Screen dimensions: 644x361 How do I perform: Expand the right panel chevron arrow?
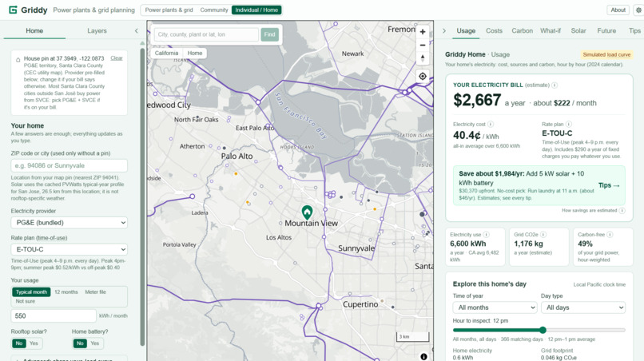[x=444, y=31]
